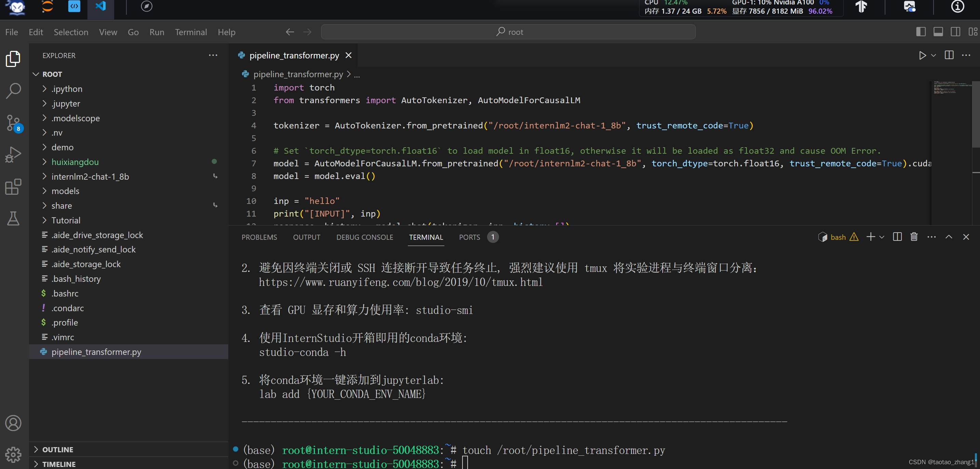Open the Extensions panel

point(13,187)
